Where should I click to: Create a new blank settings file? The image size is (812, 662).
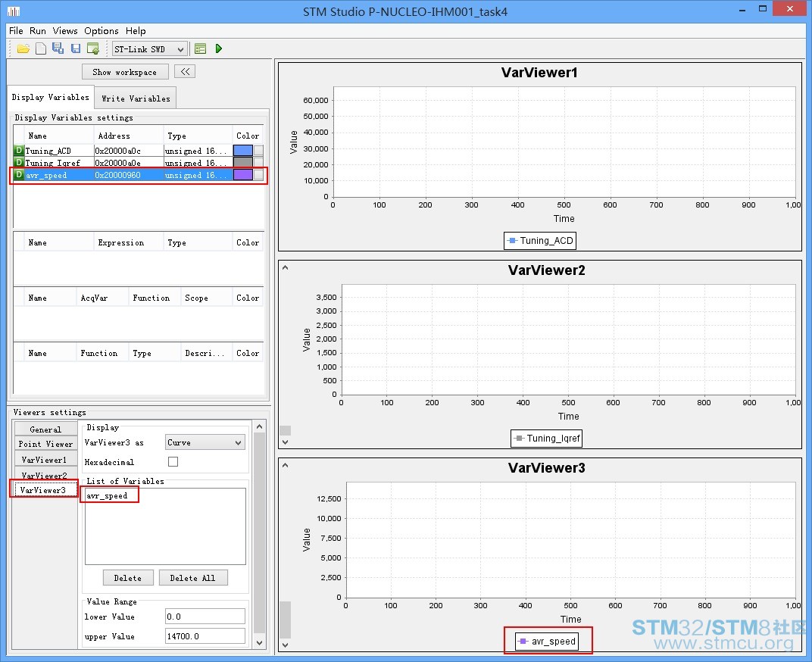click(41, 48)
